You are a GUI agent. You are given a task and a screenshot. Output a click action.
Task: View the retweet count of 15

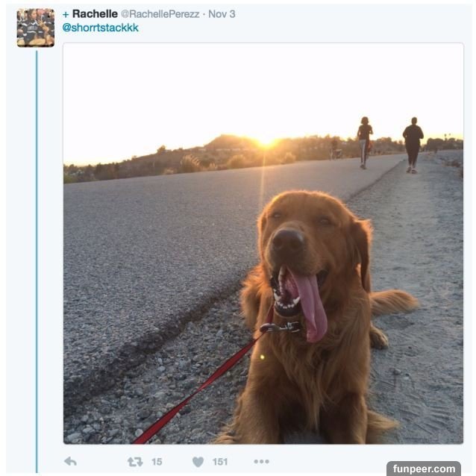coord(157,461)
